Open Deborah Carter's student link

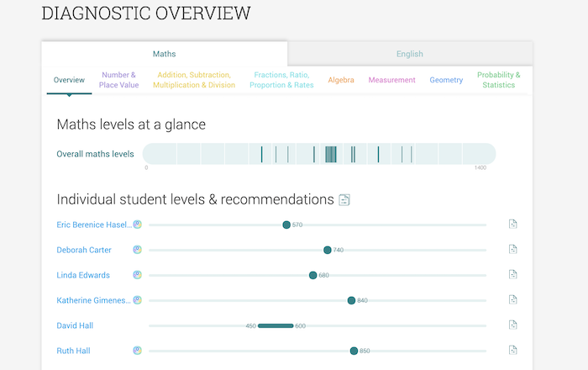point(85,250)
